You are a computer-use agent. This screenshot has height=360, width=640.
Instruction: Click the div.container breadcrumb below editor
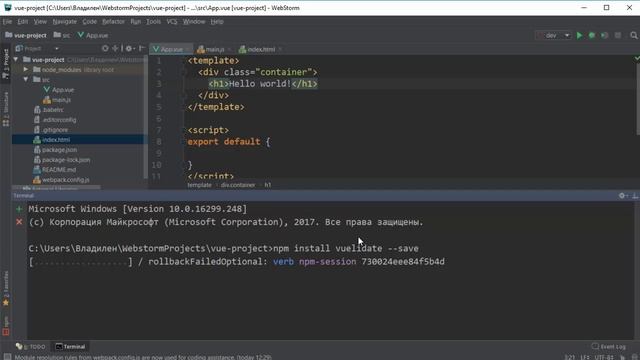[238, 185]
